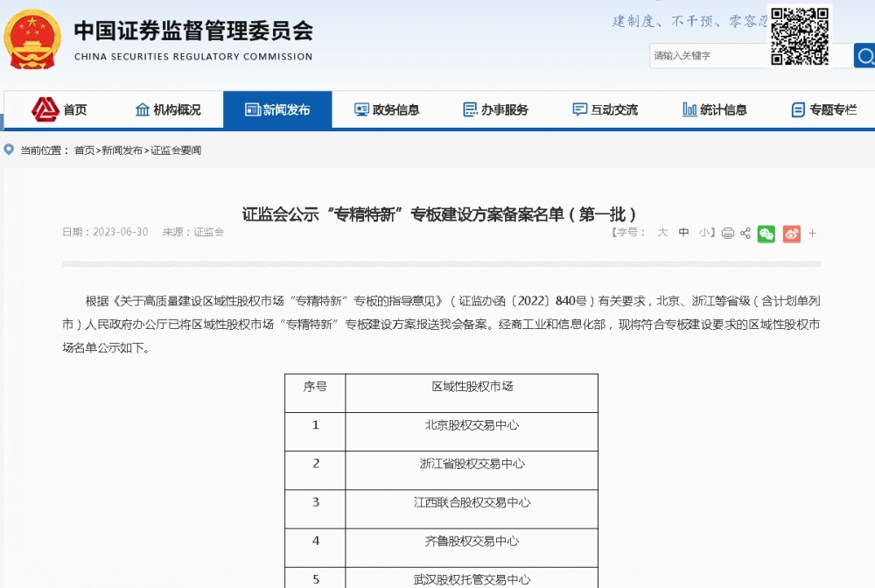Image resolution: width=875 pixels, height=588 pixels.
Task: Set font size to 中 (medium)
Action: [683, 232]
